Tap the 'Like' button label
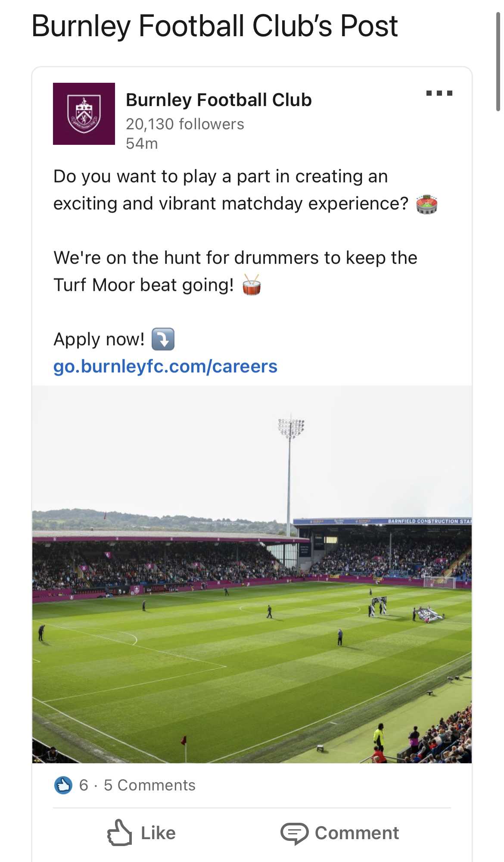504x862 pixels. coord(158,833)
